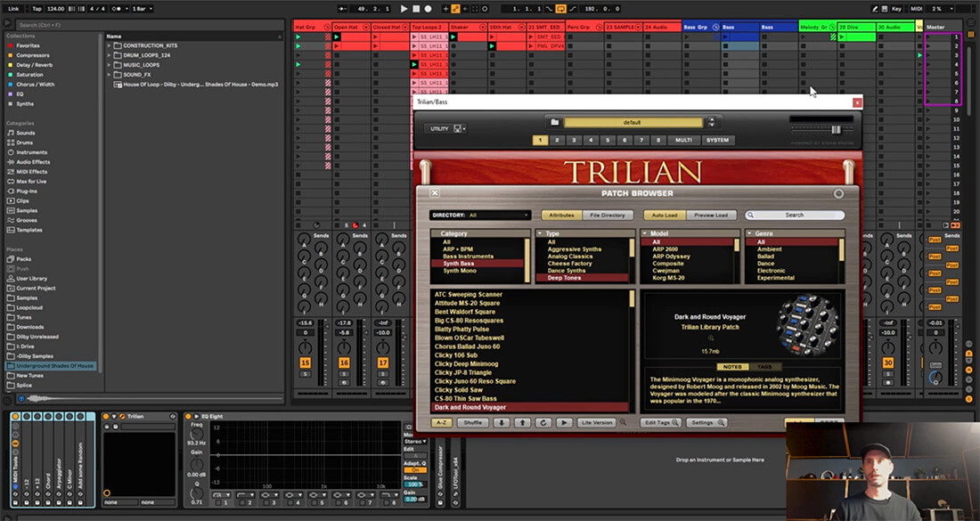Click the Lite Version button
This screenshot has width=980, height=521.
coord(597,423)
